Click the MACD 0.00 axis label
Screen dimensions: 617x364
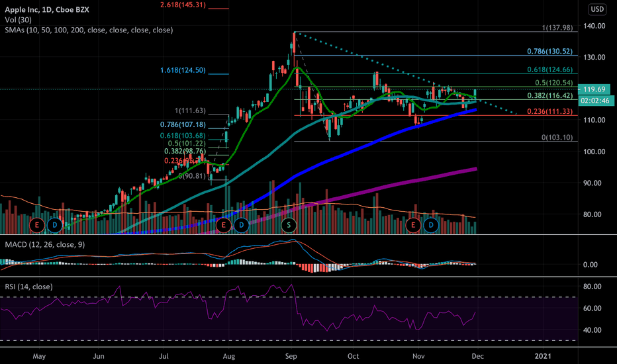point(591,265)
